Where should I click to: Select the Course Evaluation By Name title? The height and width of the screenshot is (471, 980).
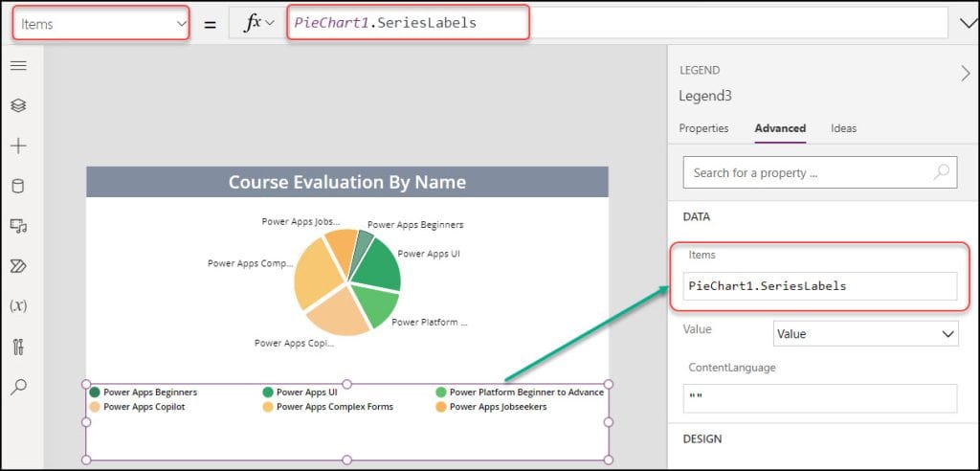pos(346,182)
